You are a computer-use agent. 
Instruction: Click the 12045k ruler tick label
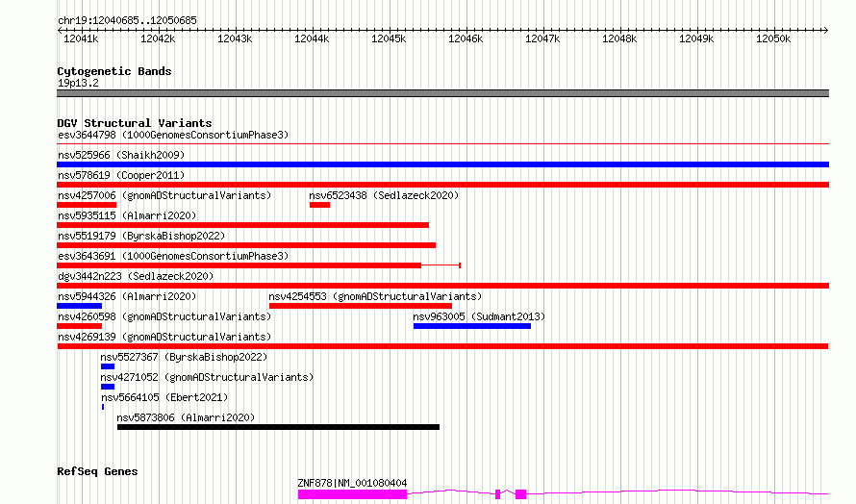(389, 38)
